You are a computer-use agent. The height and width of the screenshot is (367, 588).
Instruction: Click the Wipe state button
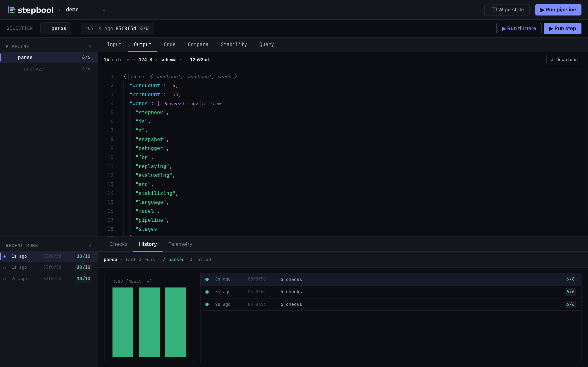(x=507, y=10)
